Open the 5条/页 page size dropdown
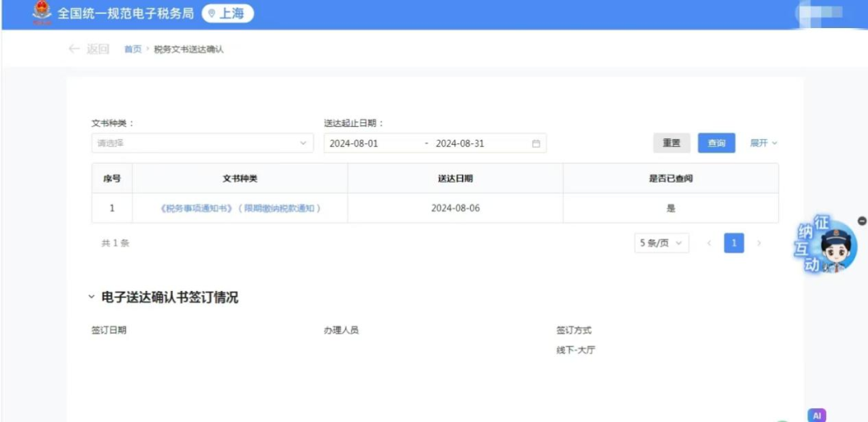This screenshot has width=868, height=422. (661, 243)
